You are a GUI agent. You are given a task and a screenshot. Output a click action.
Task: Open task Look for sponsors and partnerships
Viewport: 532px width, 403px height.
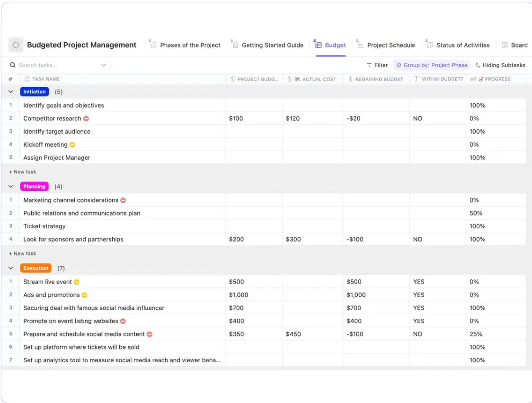coord(73,239)
